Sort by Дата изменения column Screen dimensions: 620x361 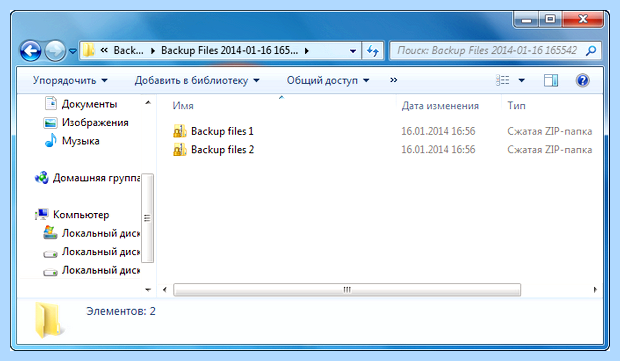click(x=440, y=106)
